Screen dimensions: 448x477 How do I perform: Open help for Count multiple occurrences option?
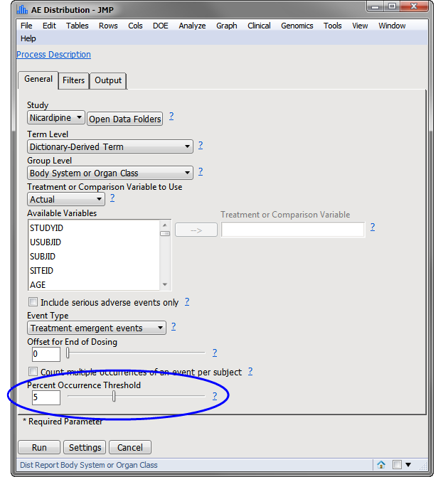click(250, 371)
